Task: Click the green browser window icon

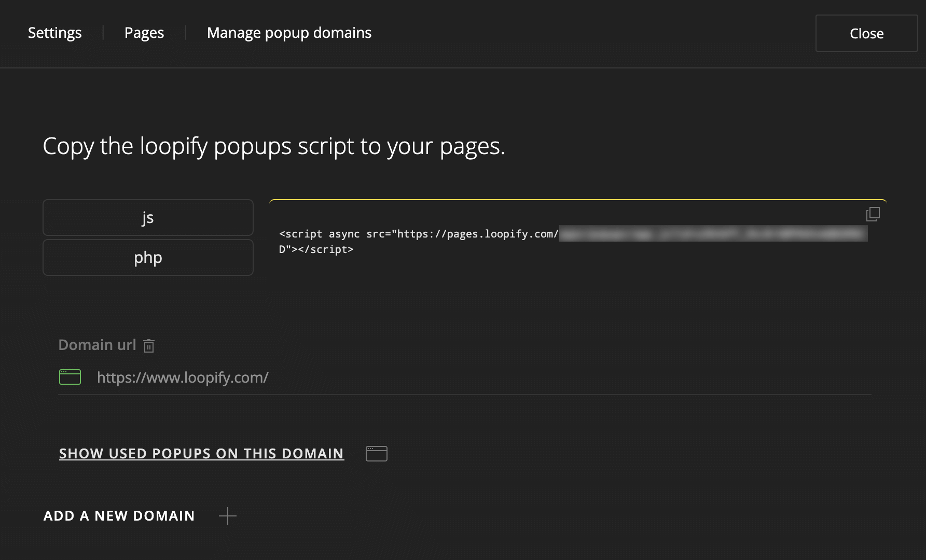Action: 70,377
